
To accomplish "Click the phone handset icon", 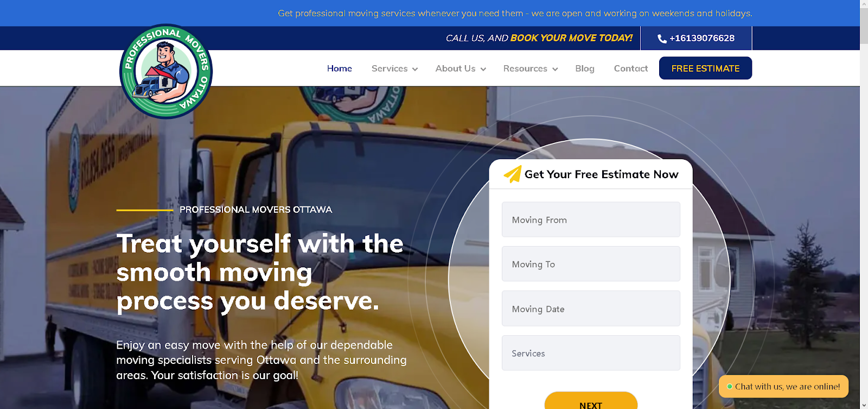I will pos(662,39).
